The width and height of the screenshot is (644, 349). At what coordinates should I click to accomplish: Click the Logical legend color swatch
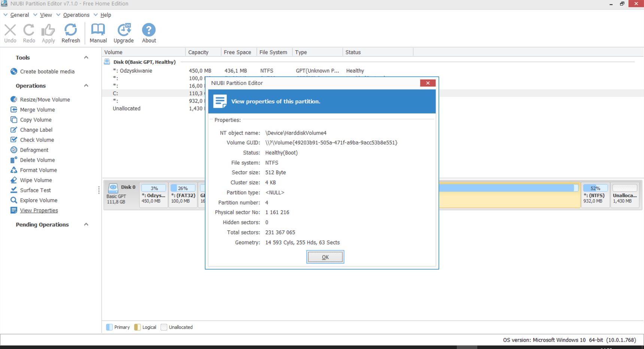click(x=137, y=327)
